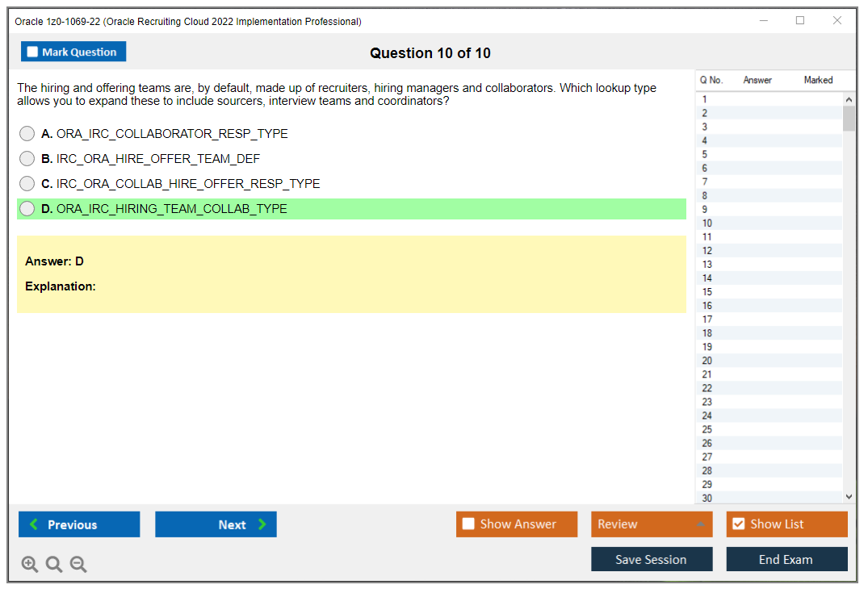The height and width of the screenshot is (593, 868).
Task: Disable the Show List checkbox
Action: pos(738,524)
